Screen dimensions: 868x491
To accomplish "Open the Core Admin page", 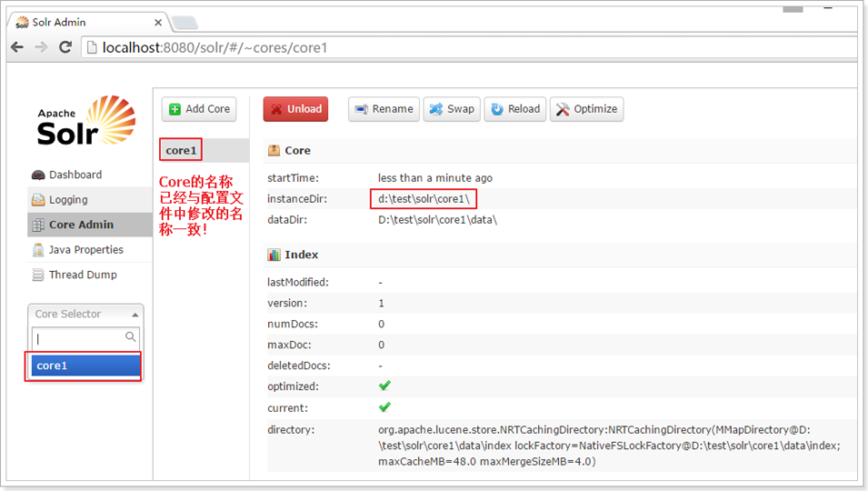I will coord(82,225).
